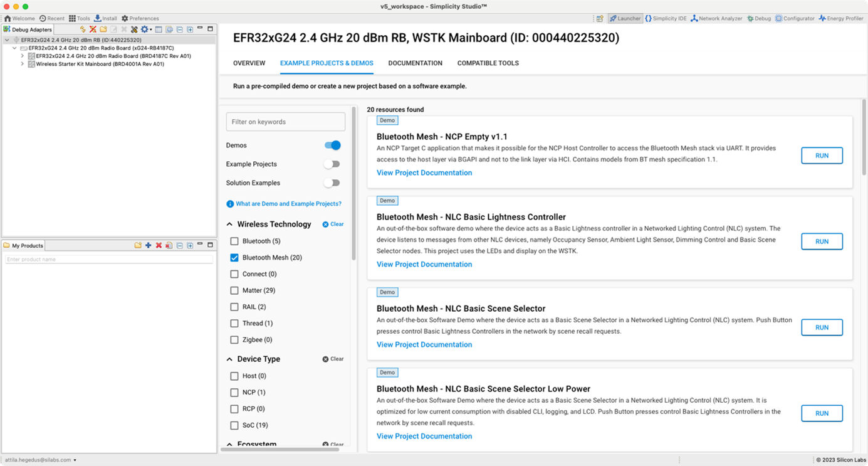The height and width of the screenshot is (466, 868).
Task: Run the Bluetooth Mesh NCP Empty demo
Action: [822, 156]
